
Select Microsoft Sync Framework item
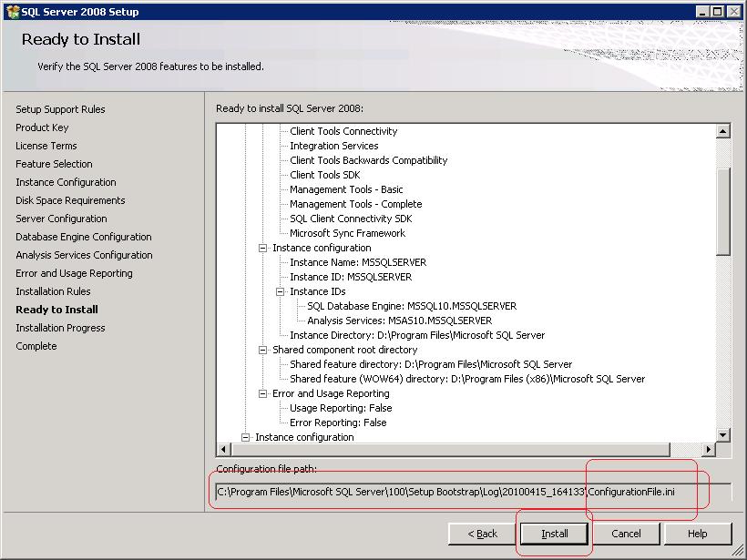click(347, 233)
